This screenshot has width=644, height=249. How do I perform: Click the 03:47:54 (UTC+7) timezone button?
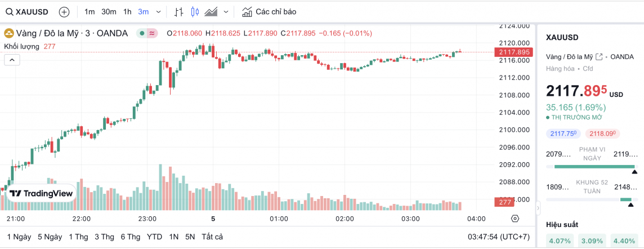[499, 237]
